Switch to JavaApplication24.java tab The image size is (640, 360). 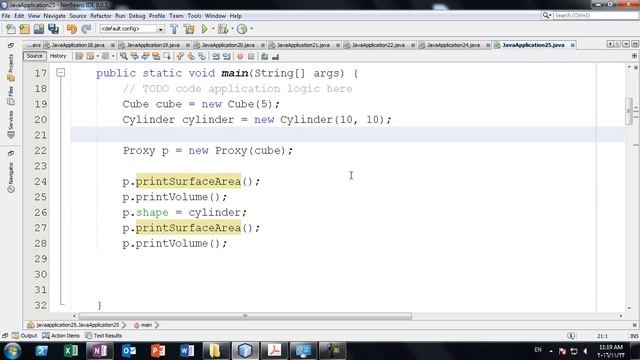click(x=453, y=45)
